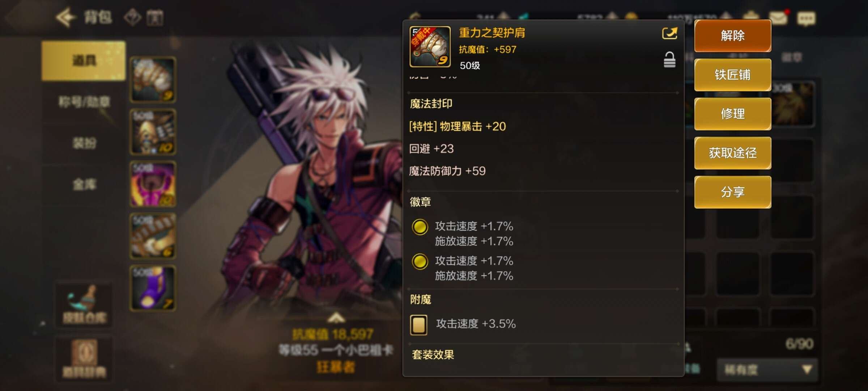Switch to the 称号/勋章 tab
This screenshot has width=868, height=391.
pyautogui.click(x=84, y=102)
